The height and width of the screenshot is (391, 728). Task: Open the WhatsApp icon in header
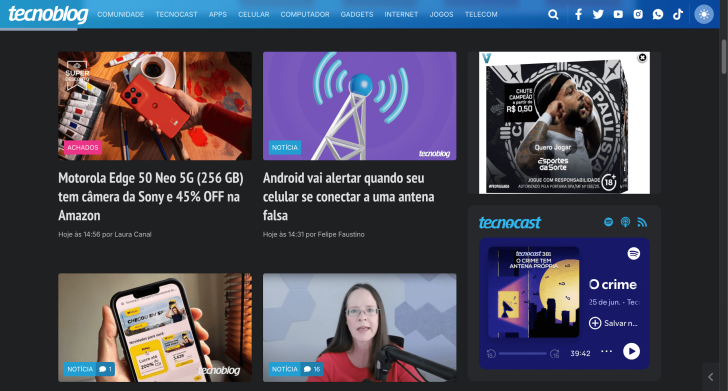658,14
